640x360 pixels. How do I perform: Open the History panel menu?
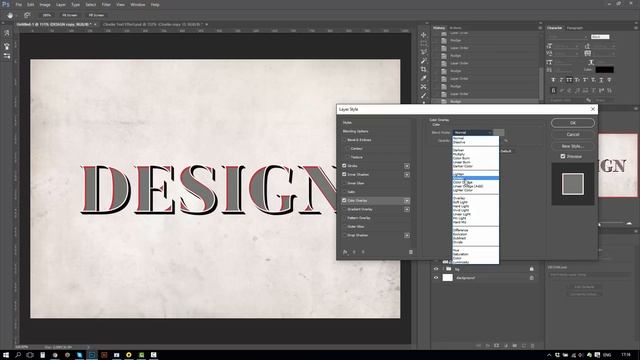[540, 27]
